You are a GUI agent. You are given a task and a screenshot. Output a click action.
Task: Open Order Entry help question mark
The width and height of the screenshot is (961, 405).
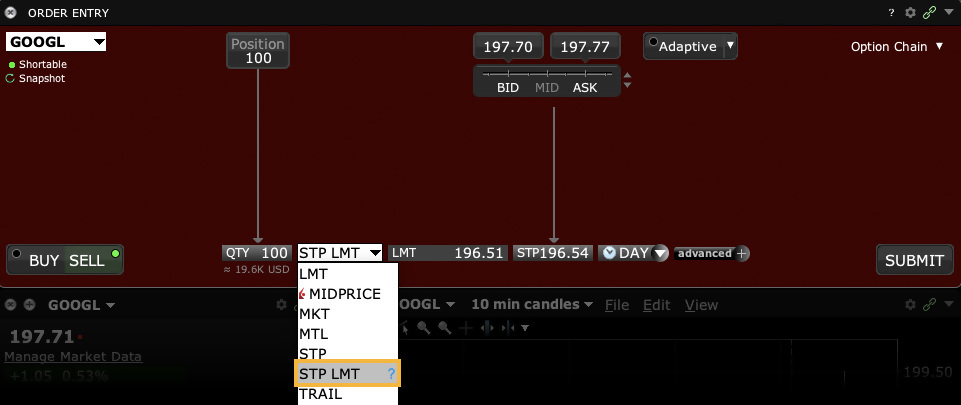tap(891, 13)
